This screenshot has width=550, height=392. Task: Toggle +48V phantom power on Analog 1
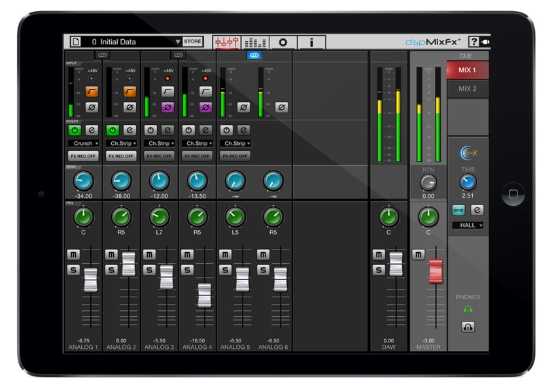click(x=92, y=78)
